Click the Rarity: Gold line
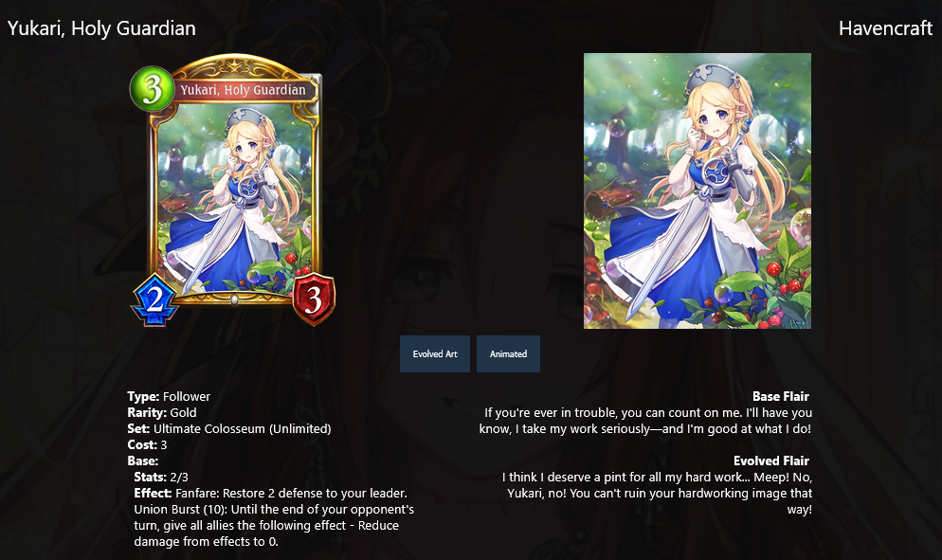This screenshot has height=560, width=942. click(162, 413)
